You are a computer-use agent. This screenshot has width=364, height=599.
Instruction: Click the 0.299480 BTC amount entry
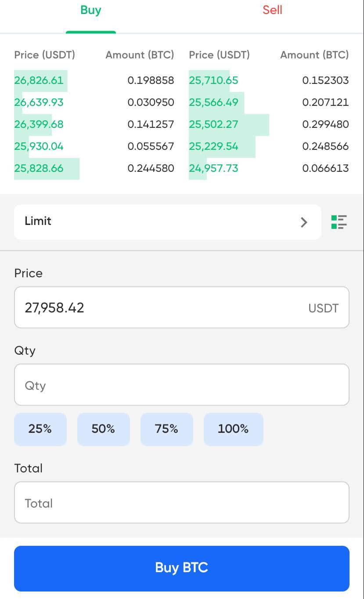coord(325,124)
